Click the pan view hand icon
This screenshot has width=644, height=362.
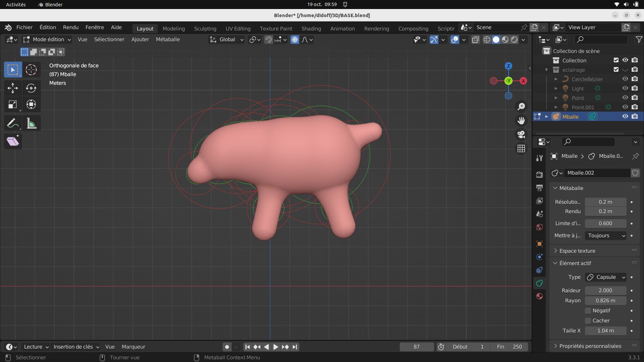point(521,121)
